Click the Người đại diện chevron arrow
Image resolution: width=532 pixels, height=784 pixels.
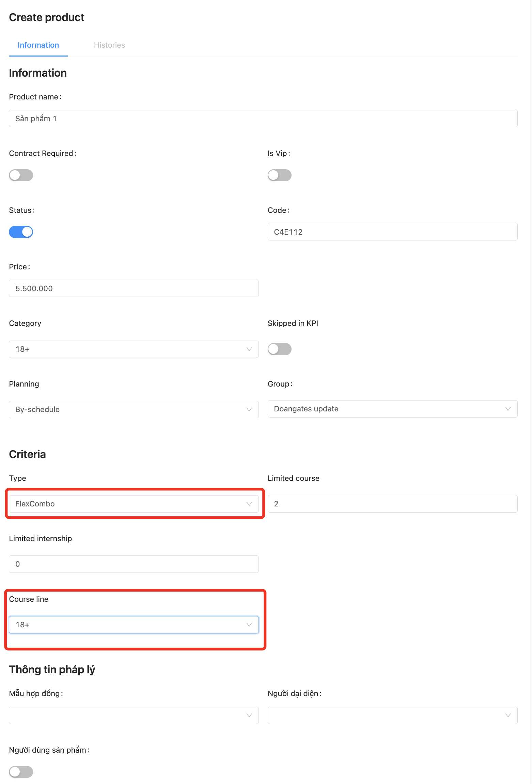508,715
